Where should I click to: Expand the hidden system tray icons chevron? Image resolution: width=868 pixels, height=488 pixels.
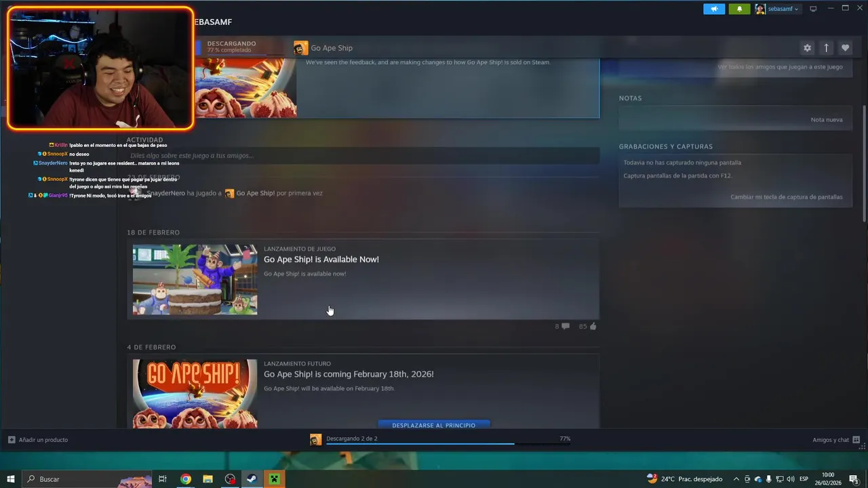pos(736,479)
